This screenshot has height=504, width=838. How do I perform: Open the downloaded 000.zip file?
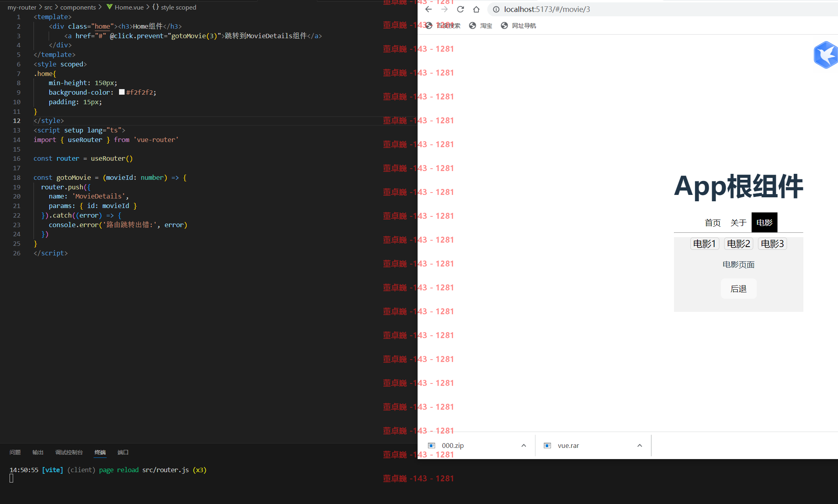pos(453,446)
